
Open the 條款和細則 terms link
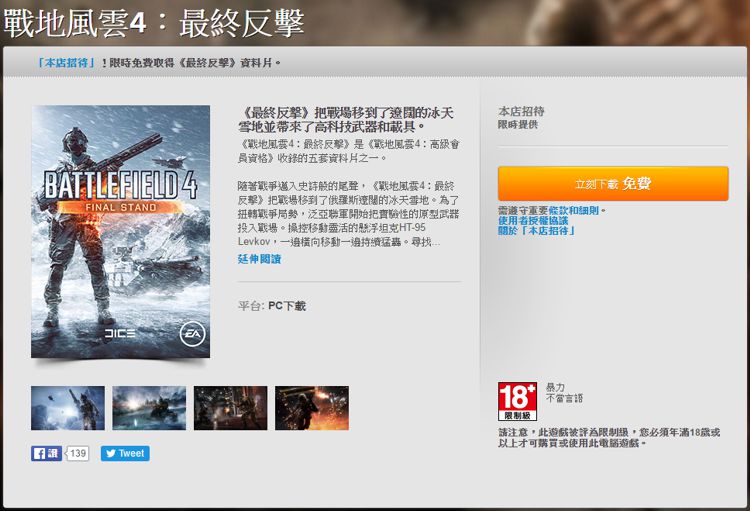coord(573,211)
